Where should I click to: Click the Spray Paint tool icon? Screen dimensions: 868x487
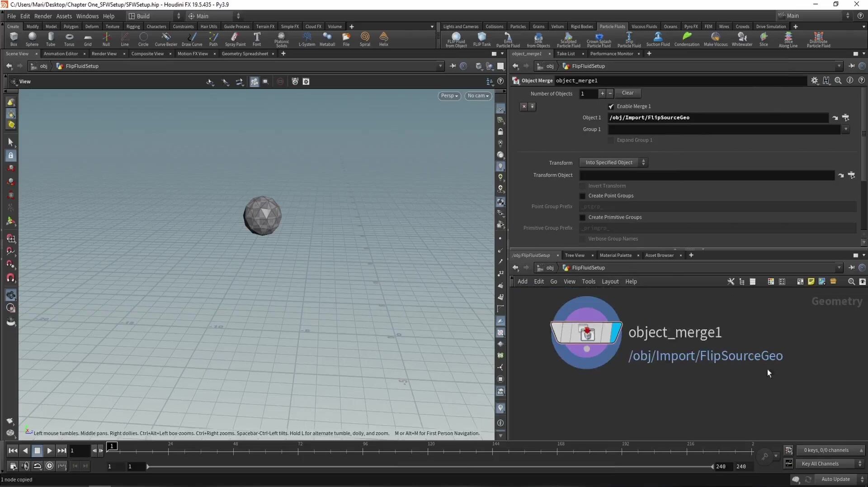(235, 39)
